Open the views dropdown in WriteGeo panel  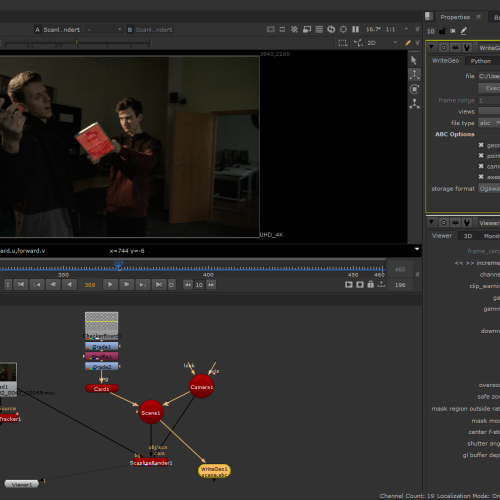pyautogui.click(x=489, y=111)
